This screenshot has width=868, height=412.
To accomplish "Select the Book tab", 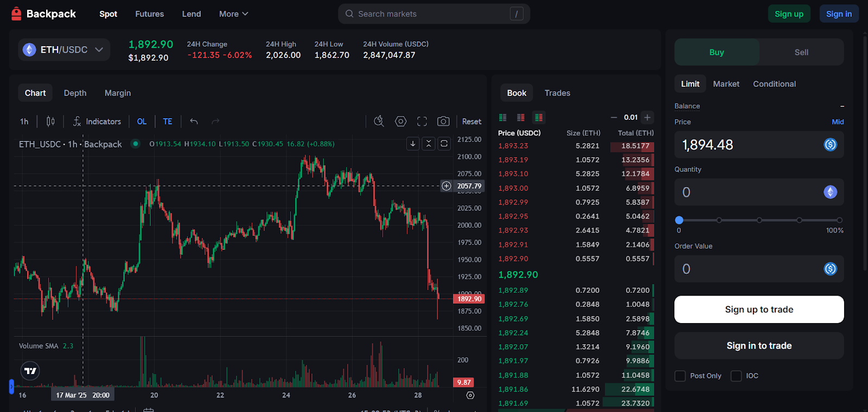I will point(516,93).
